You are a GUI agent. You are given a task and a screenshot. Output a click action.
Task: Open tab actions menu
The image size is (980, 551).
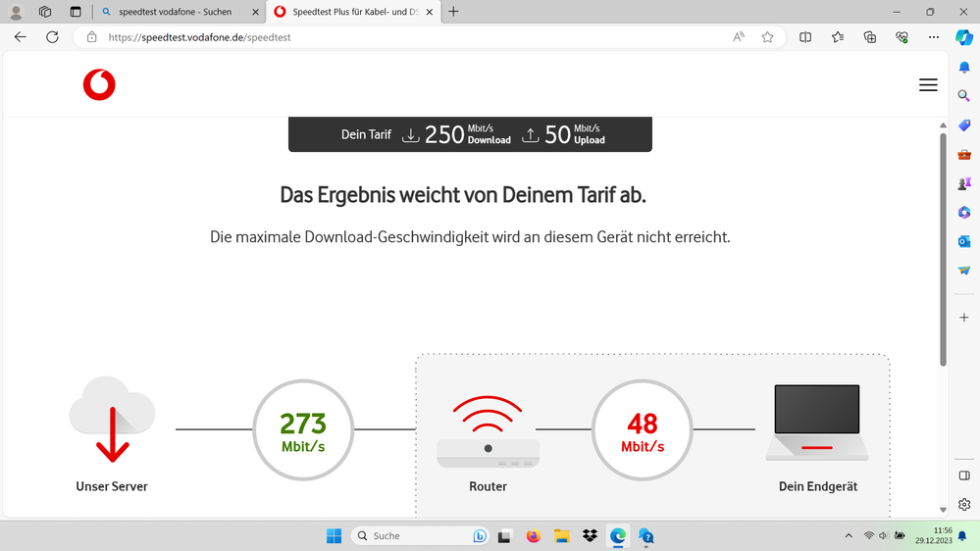coord(76,11)
